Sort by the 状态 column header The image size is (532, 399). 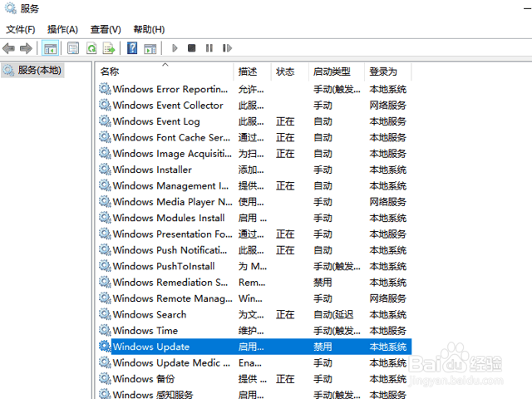285,71
